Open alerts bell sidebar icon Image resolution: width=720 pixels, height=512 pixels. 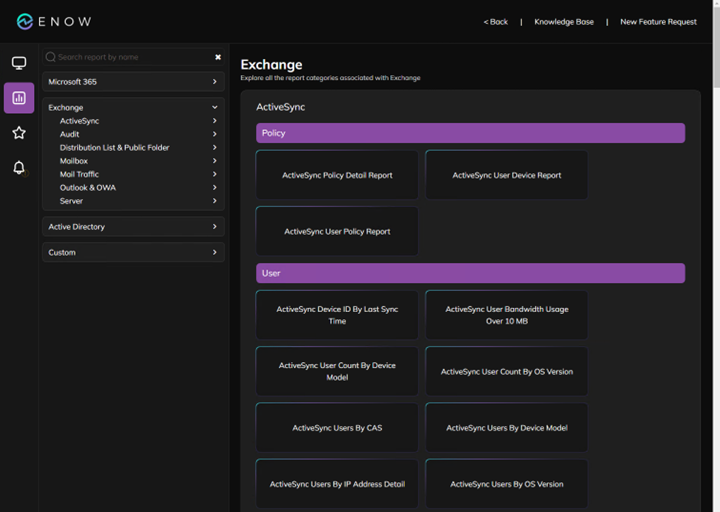pos(19,167)
